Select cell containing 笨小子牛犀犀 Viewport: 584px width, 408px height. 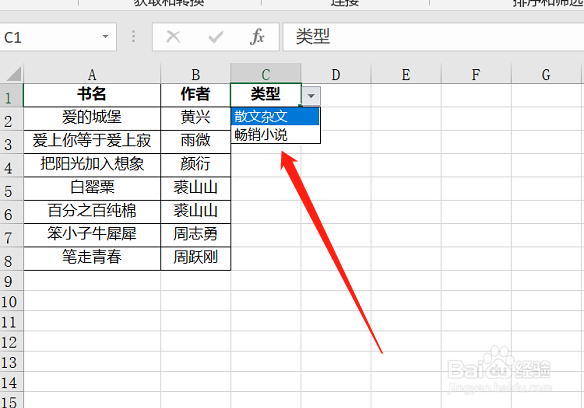click(x=92, y=235)
